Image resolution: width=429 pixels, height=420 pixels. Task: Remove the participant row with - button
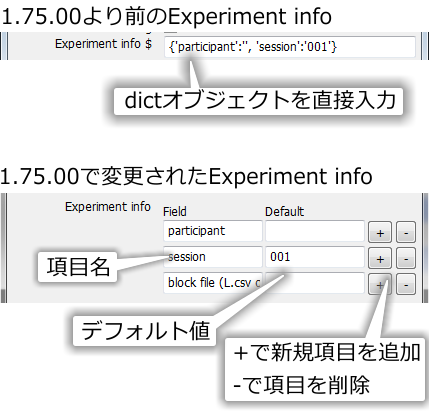pyautogui.click(x=406, y=232)
